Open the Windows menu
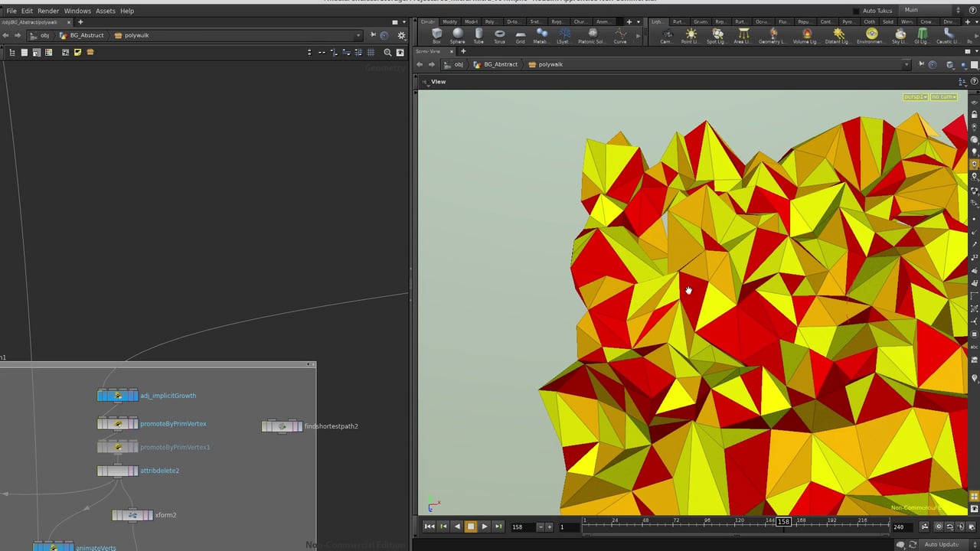This screenshot has height=551, width=980. [77, 11]
